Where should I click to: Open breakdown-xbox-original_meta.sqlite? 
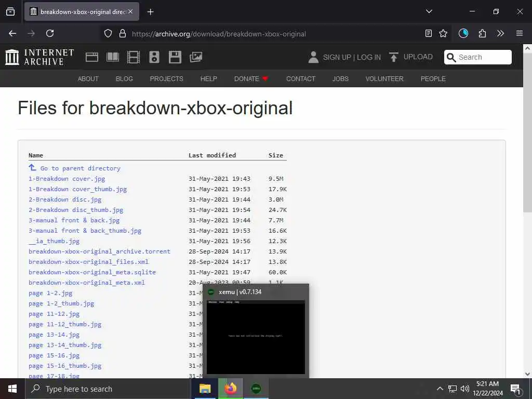pyautogui.click(x=92, y=272)
